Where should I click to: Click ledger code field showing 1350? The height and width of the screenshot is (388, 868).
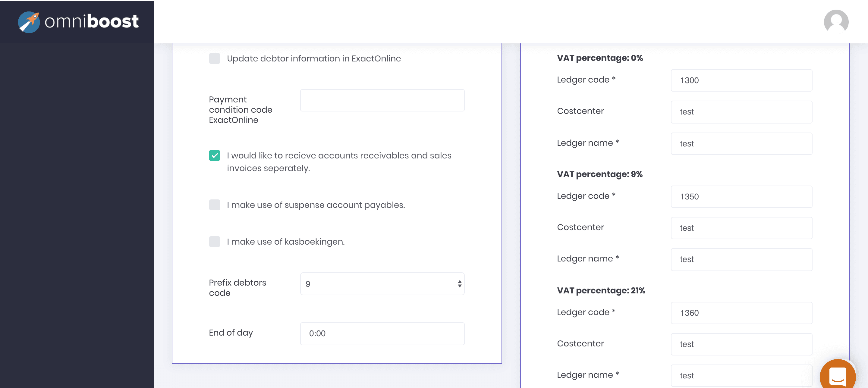(x=741, y=197)
